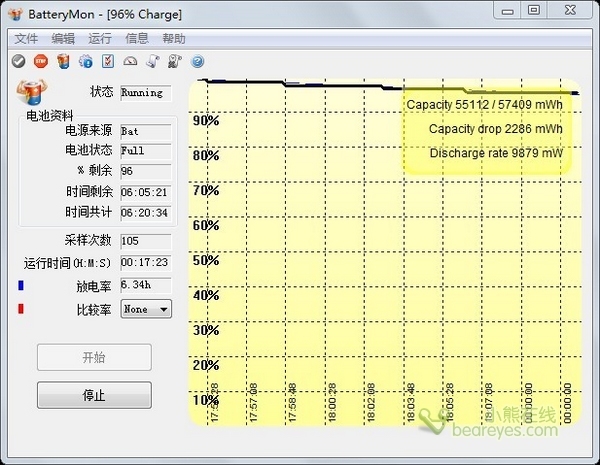
Task: Open the gauge meter icon
Action: coord(130,61)
